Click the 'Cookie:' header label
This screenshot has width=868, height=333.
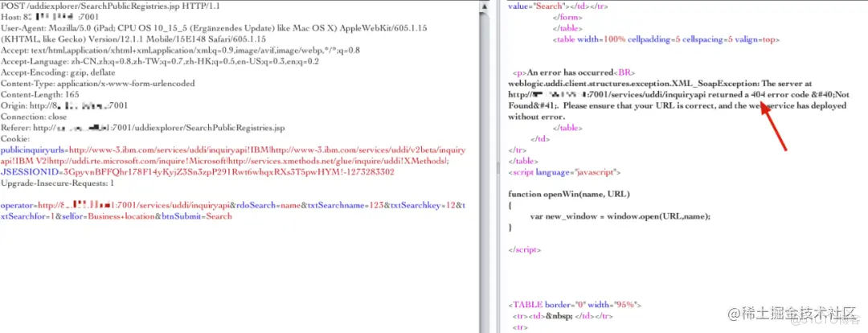pyautogui.click(x=15, y=139)
